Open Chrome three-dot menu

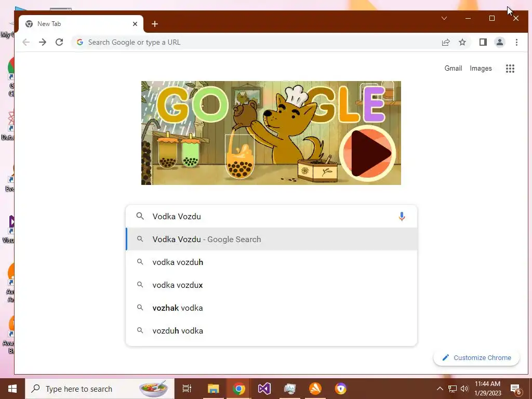[x=516, y=42]
